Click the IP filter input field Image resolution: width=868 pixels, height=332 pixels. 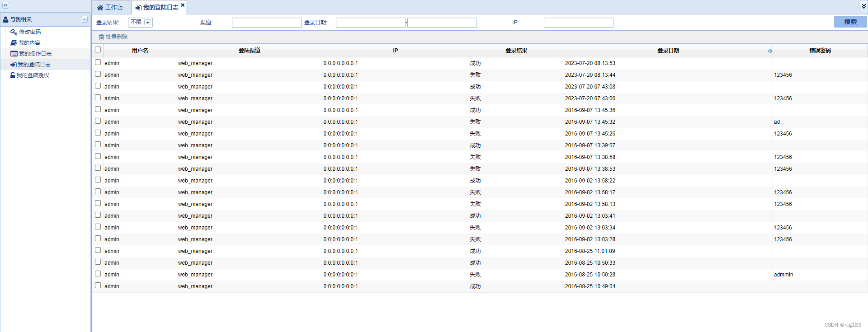pos(578,23)
